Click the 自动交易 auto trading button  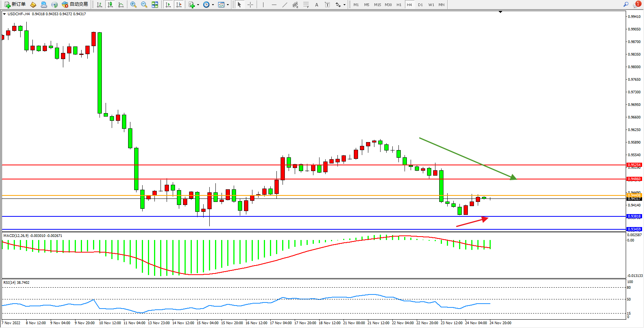[75, 5]
